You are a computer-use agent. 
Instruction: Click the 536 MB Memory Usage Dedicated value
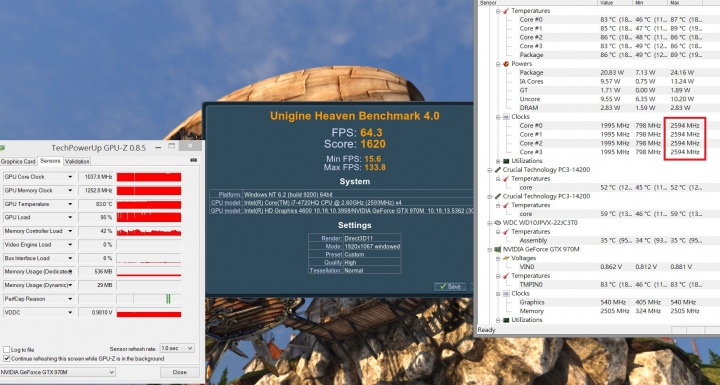point(96,272)
